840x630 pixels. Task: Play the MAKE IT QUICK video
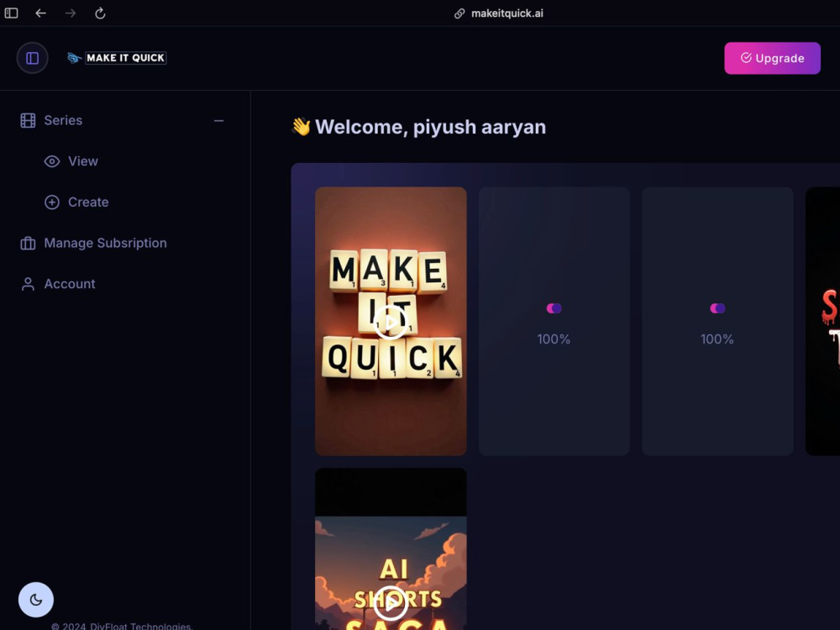391,322
